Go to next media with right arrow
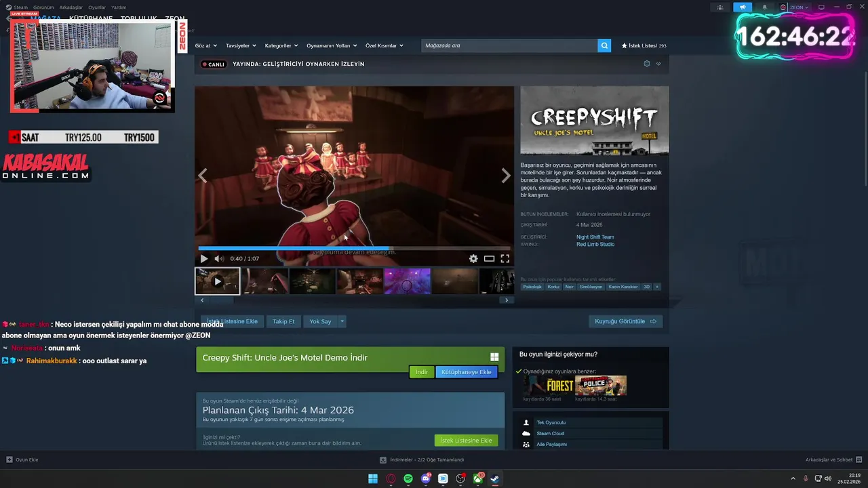 click(506, 176)
